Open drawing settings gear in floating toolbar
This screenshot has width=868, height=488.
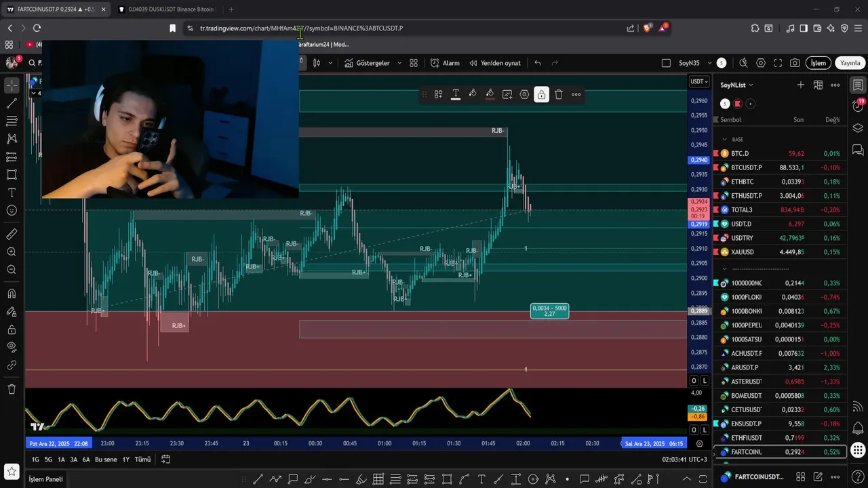coord(524,94)
